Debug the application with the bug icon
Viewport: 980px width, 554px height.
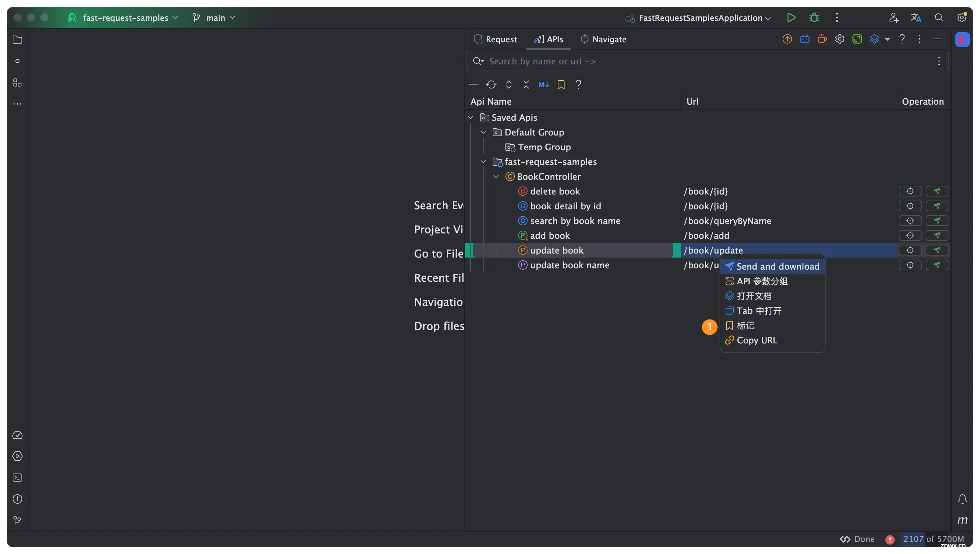814,17
